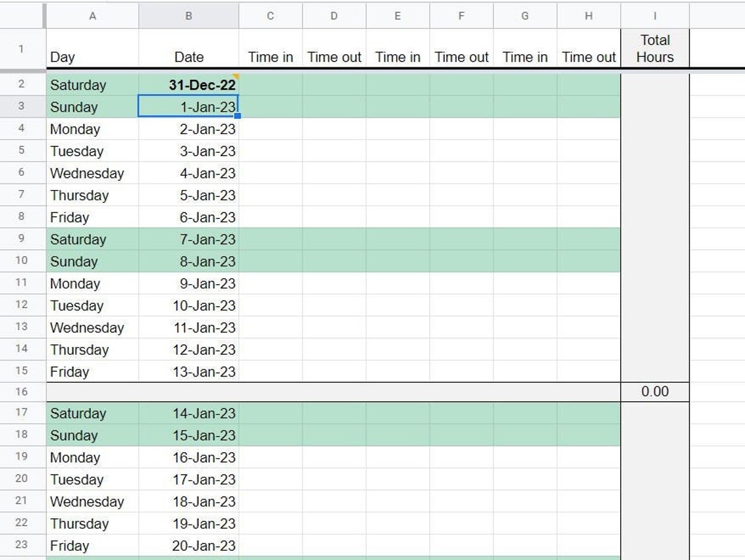Click the 'Day' header cell
Image resolution: width=745 pixels, height=560 pixels.
93,48
